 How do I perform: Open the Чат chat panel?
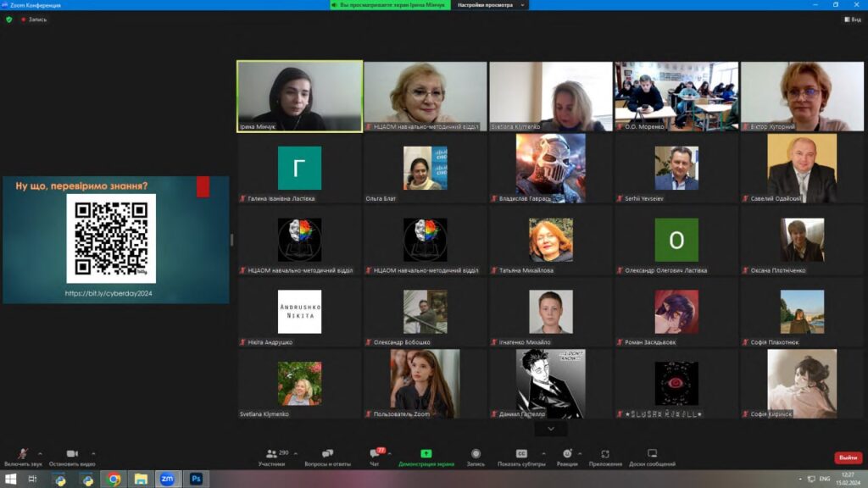click(374, 455)
